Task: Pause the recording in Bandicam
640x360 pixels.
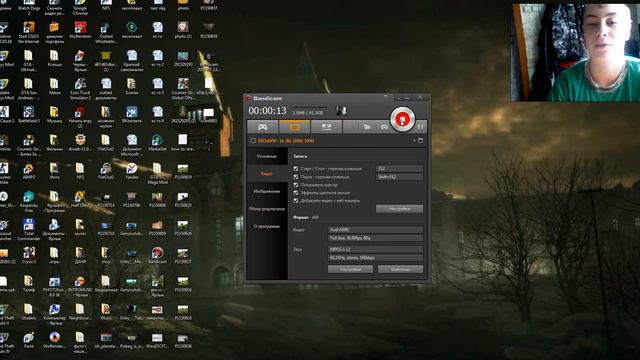Action: click(x=420, y=127)
